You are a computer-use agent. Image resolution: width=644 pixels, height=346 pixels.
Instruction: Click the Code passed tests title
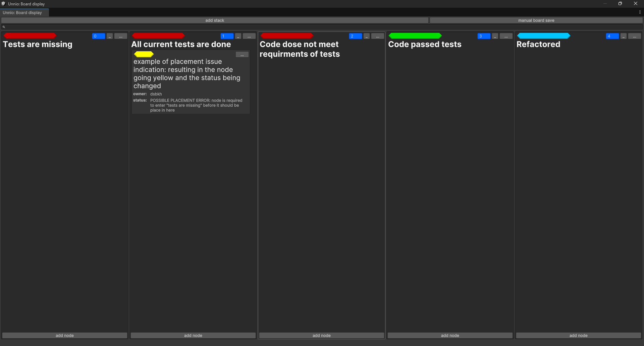pos(425,44)
